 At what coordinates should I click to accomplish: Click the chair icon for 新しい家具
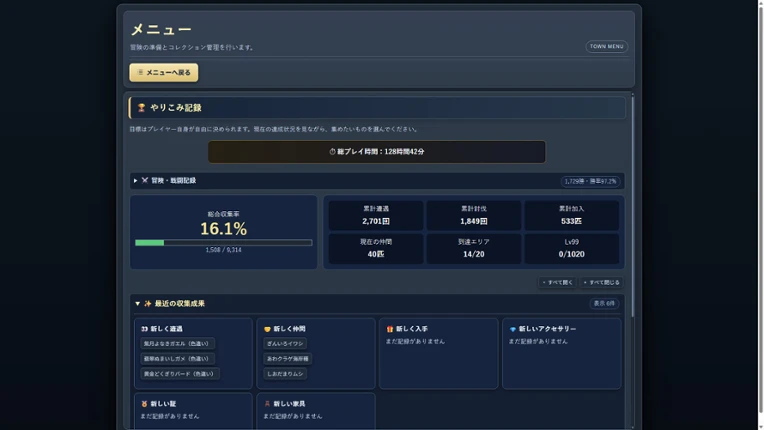point(267,404)
